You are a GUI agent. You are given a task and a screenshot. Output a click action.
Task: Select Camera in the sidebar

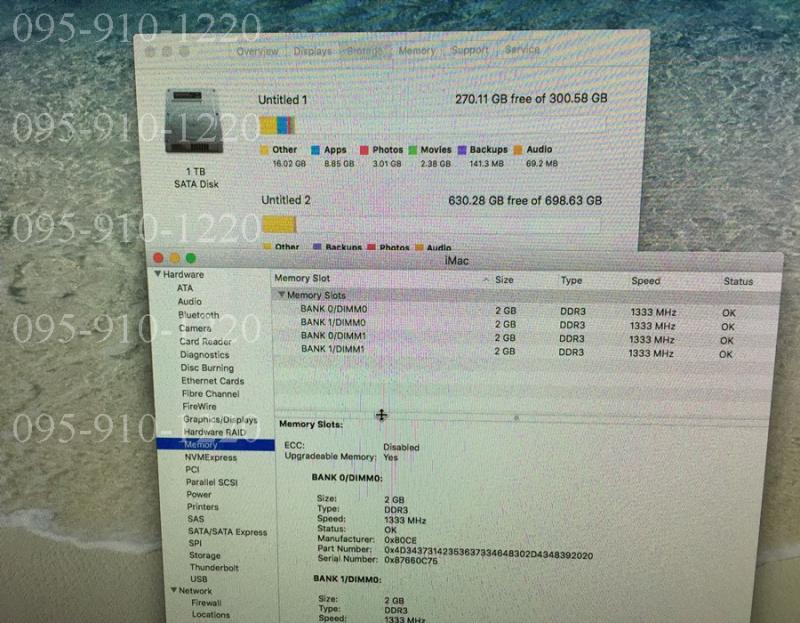click(195, 329)
